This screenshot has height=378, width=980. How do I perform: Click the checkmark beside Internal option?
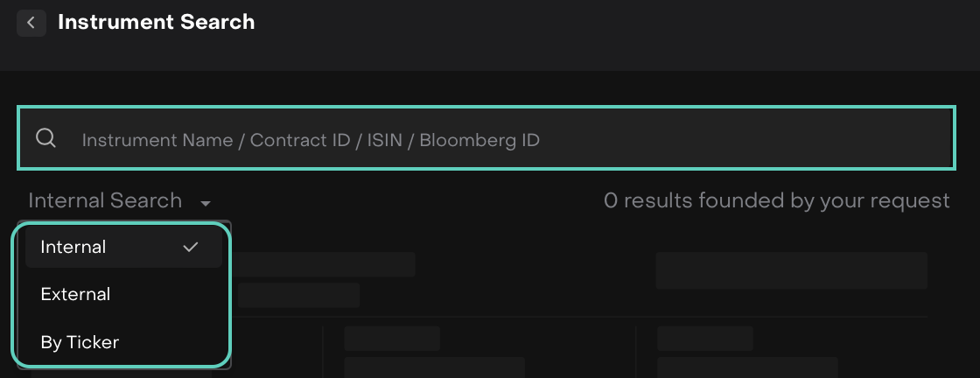[191, 248]
